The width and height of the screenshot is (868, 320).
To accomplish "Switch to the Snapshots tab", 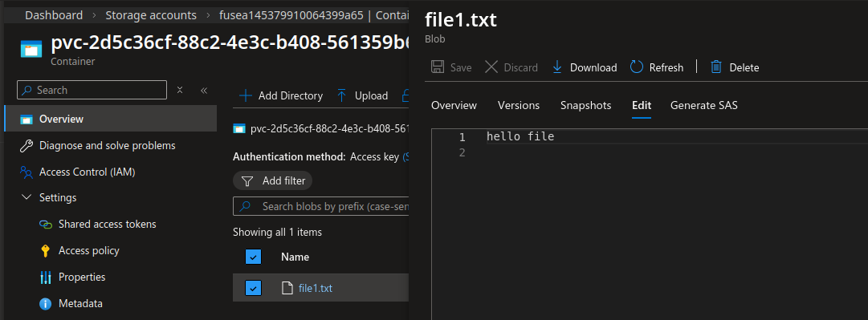I will pos(585,105).
